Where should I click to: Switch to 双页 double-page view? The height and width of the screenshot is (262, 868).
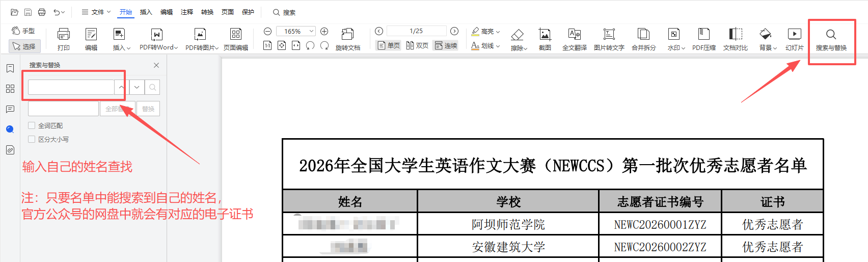tap(417, 45)
